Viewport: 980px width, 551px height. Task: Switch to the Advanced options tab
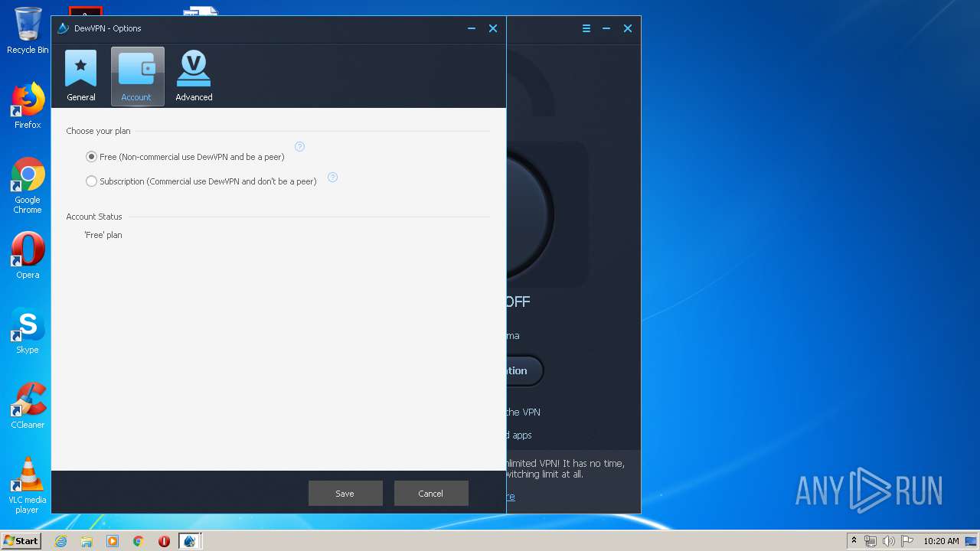pos(194,77)
